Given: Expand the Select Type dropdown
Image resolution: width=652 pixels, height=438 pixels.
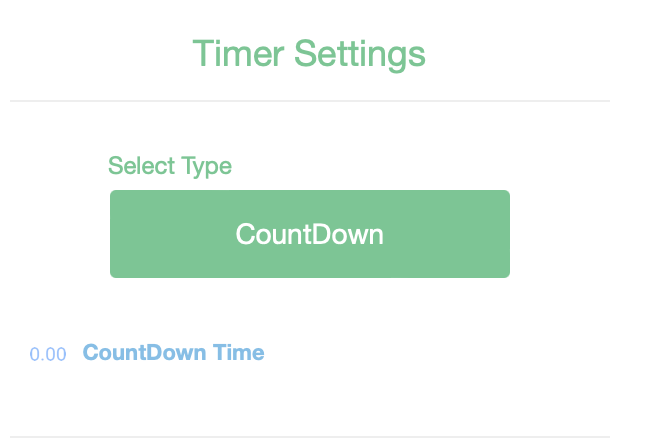Looking at the screenshot, I should click(x=309, y=234).
